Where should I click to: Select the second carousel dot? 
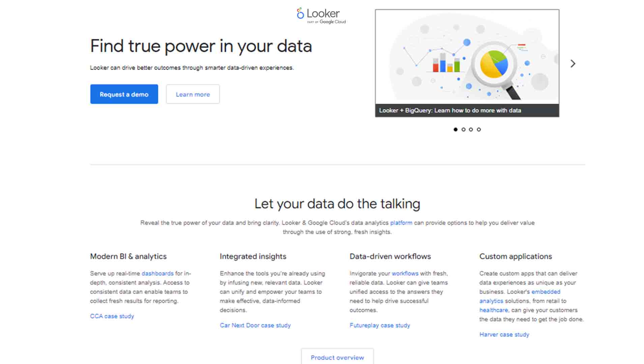click(463, 129)
